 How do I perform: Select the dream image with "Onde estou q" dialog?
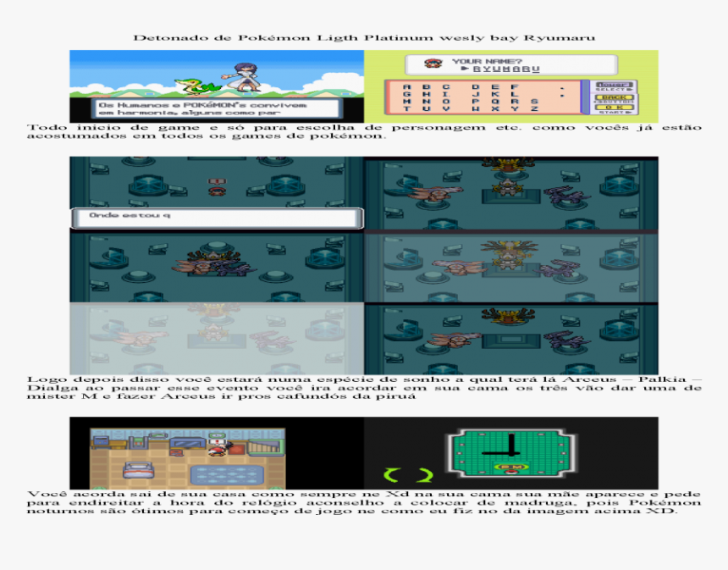[x=217, y=193]
